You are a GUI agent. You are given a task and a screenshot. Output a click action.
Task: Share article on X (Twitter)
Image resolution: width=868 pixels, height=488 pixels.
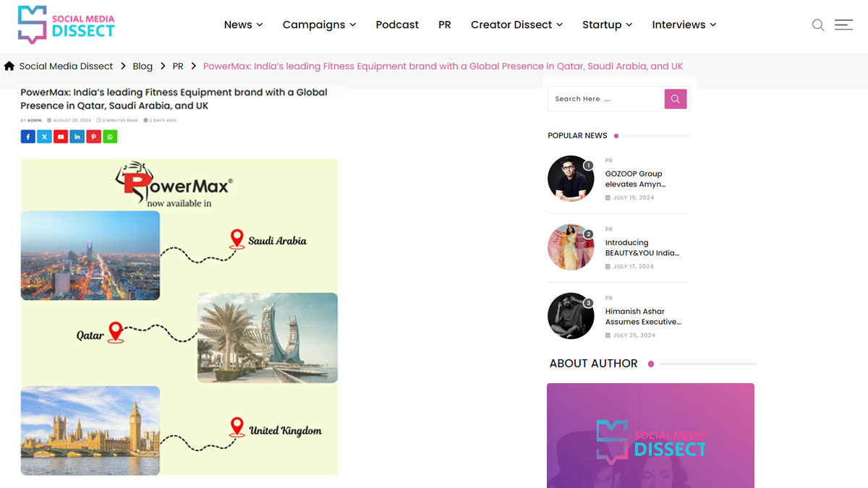click(x=44, y=137)
